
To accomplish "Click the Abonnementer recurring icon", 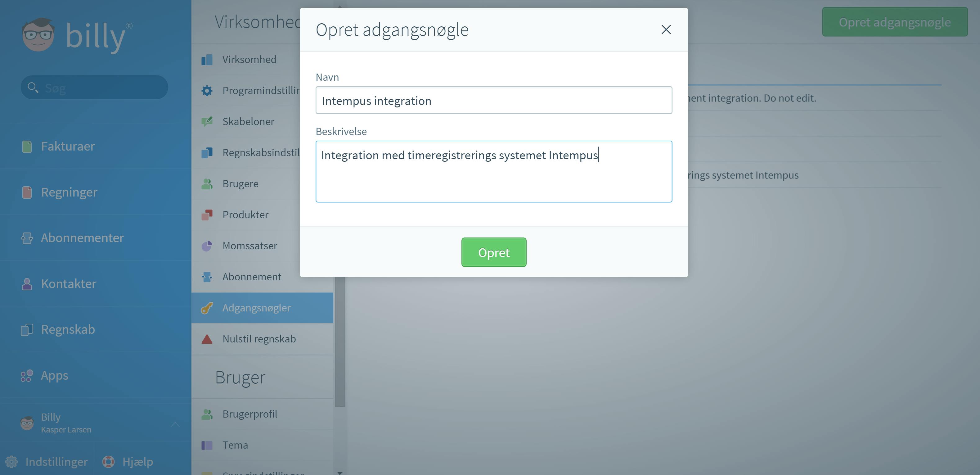I will click(27, 238).
